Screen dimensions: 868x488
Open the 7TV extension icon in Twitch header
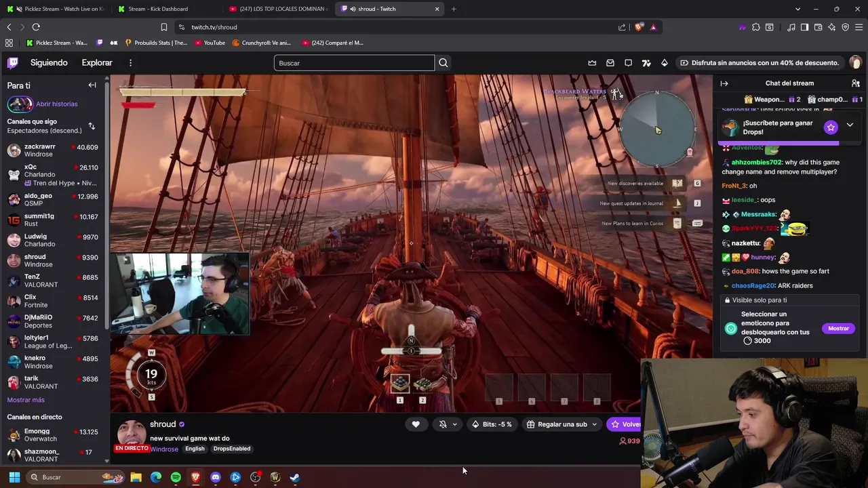pos(646,63)
